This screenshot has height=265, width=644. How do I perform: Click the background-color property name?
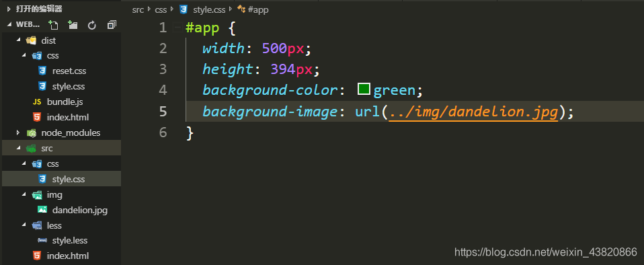[270, 90]
